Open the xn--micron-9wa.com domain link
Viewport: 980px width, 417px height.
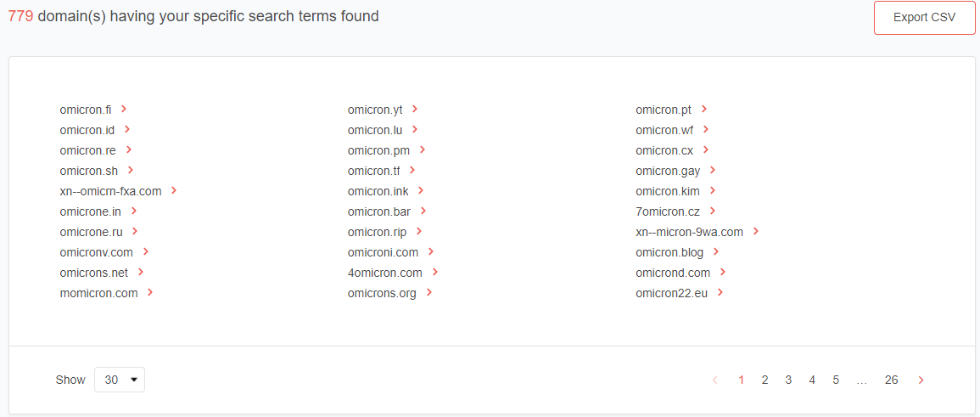(689, 232)
